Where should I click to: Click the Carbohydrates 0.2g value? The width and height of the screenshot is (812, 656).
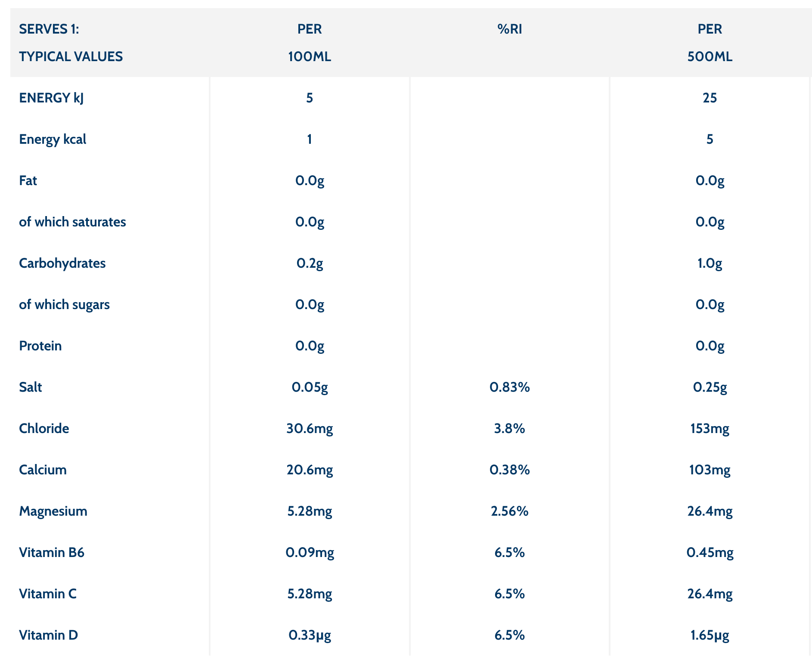[x=310, y=263]
